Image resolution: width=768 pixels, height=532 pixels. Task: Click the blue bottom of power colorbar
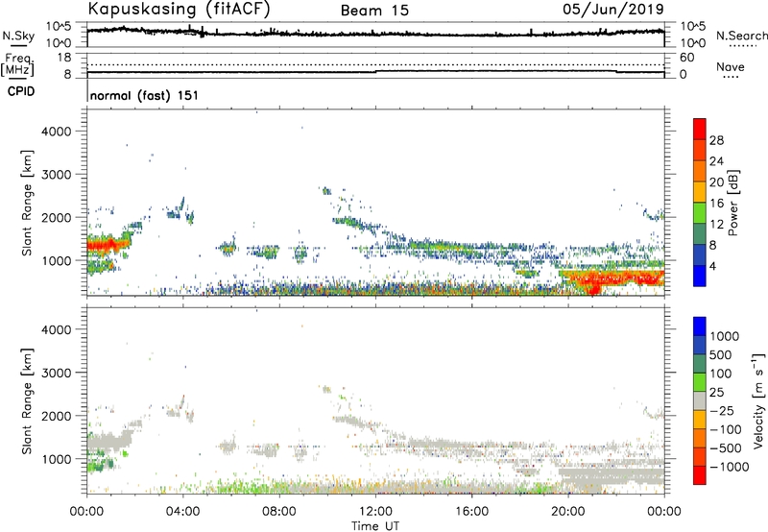pyautogui.click(x=700, y=276)
